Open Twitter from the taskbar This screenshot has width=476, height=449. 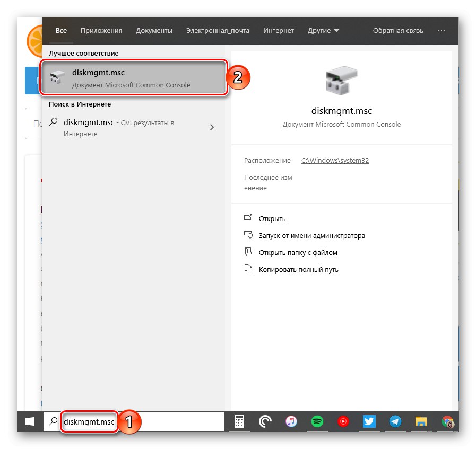(369, 421)
